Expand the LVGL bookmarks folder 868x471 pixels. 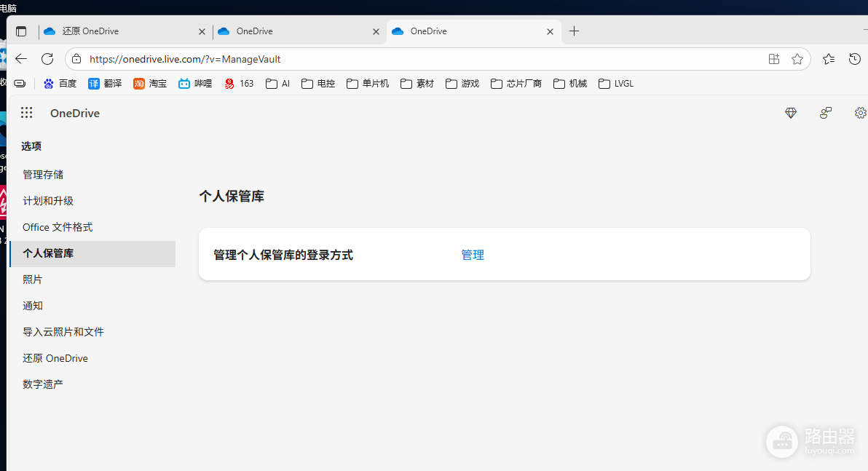[616, 84]
